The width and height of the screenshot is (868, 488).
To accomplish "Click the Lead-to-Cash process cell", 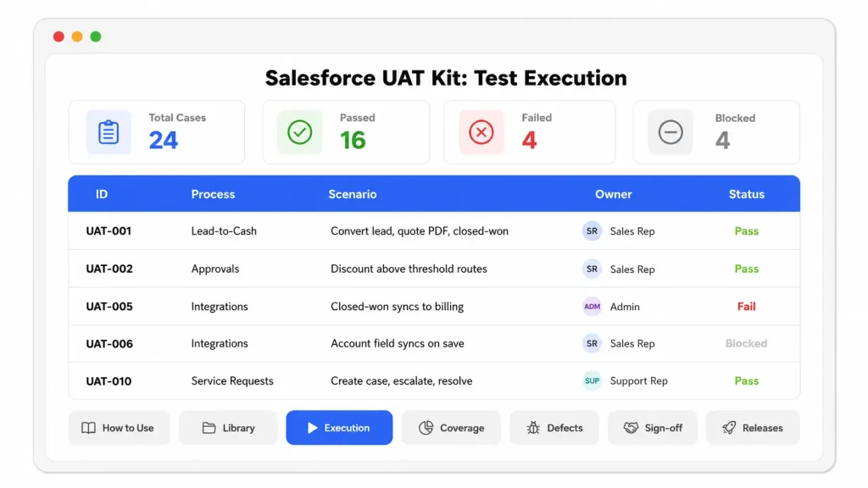I will (224, 231).
